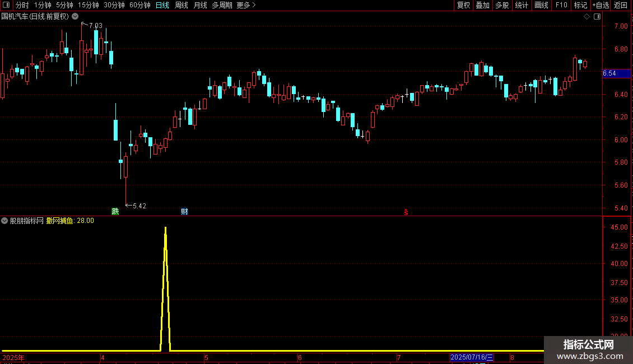Click the 2025年 label on time axis
This screenshot has width=633, height=364.
click(x=13, y=357)
